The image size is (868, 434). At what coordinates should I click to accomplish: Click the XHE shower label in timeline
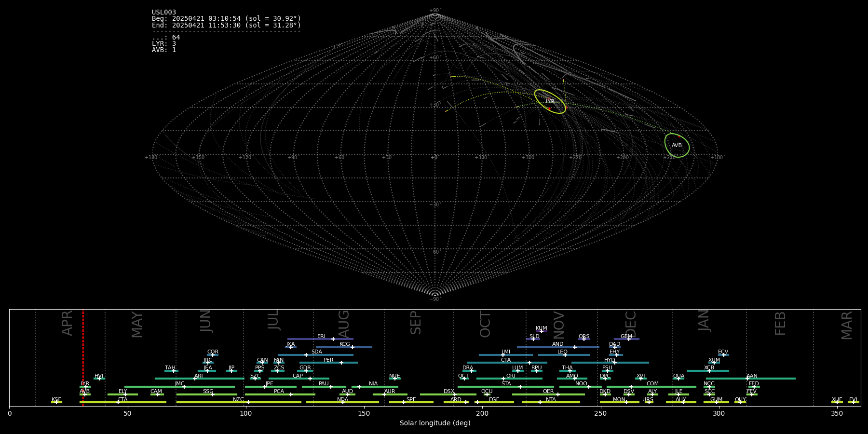coord(837,400)
